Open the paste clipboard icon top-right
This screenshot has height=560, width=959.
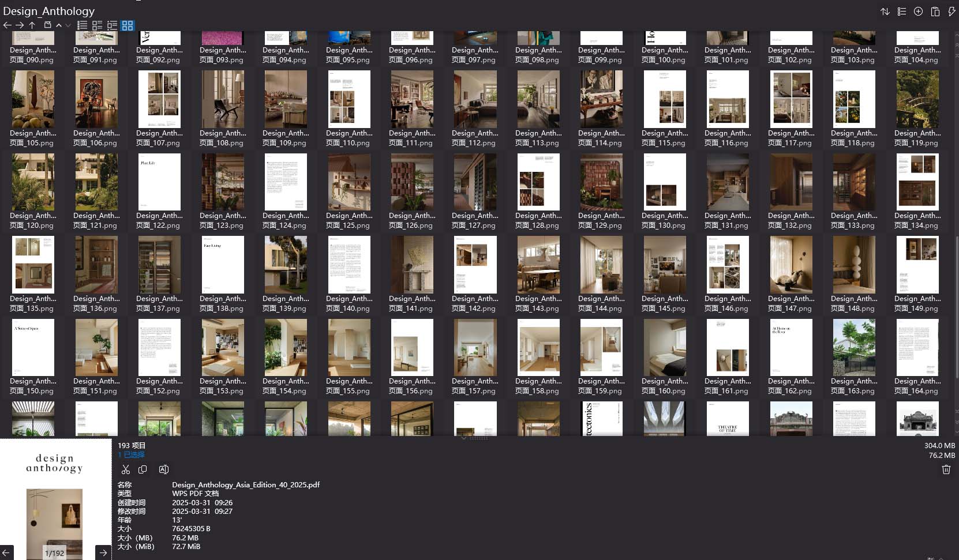click(x=935, y=11)
